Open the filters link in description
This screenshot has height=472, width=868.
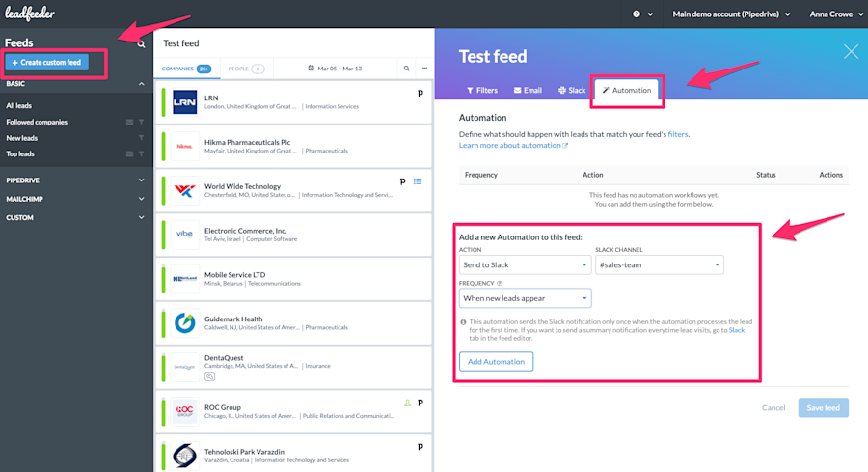[x=678, y=134]
